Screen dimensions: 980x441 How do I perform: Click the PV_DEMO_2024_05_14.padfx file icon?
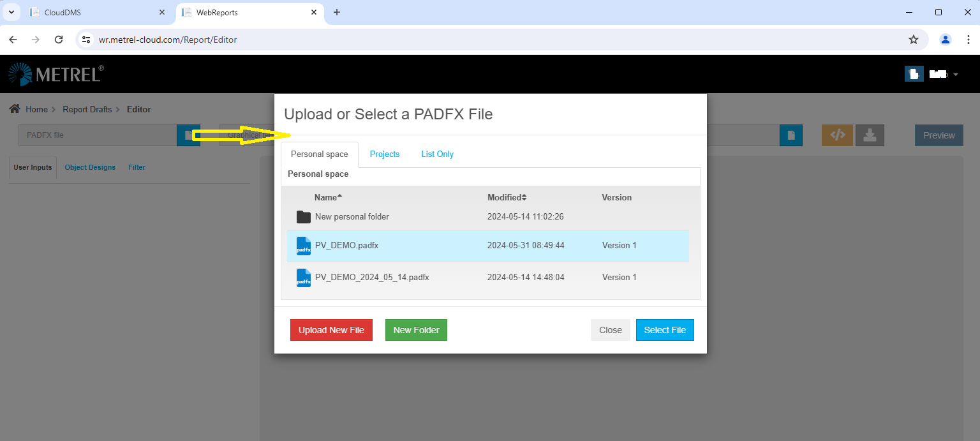pos(304,278)
